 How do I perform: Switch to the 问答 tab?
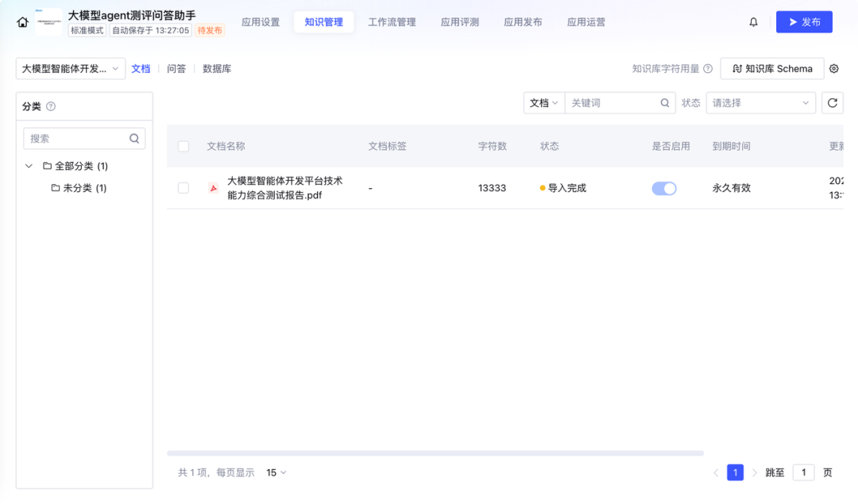176,68
